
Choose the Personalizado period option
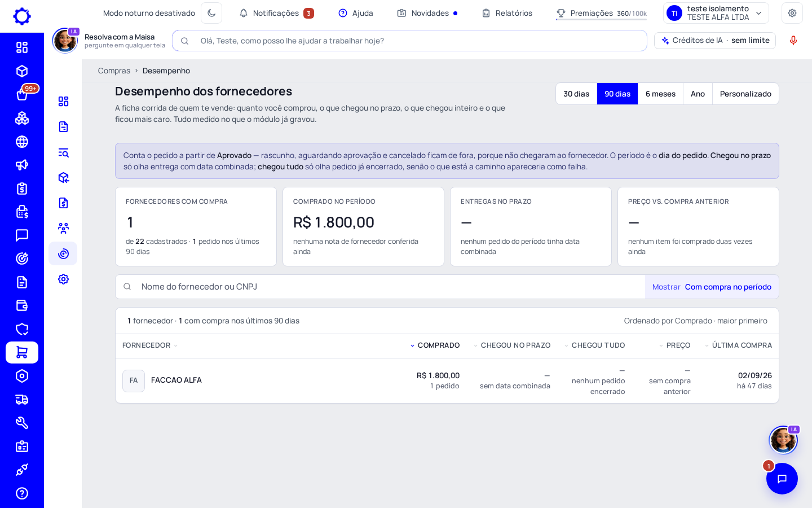coord(745,94)
